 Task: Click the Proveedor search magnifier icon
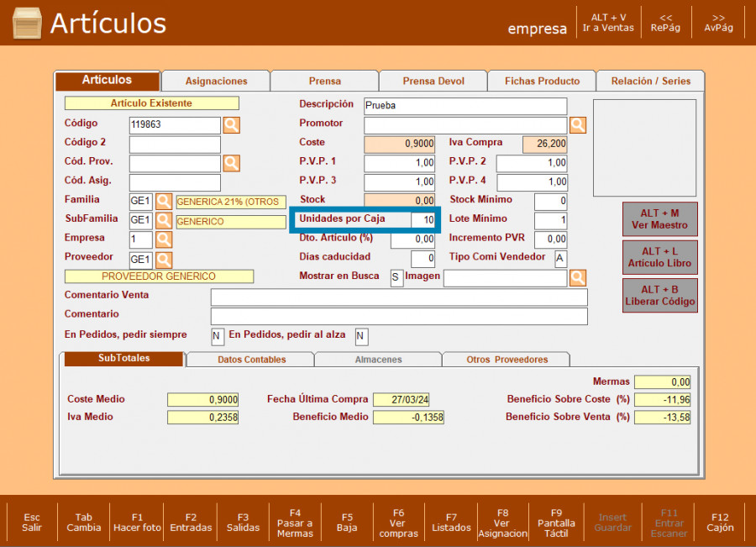(x=164, y=260)
